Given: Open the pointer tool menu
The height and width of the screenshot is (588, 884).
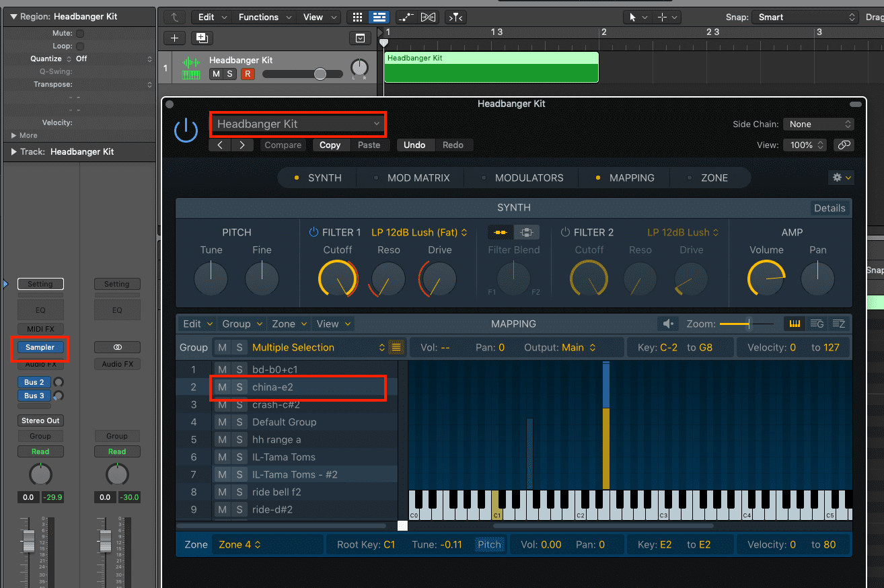Looking at the screenshot, I should (638, 17).
